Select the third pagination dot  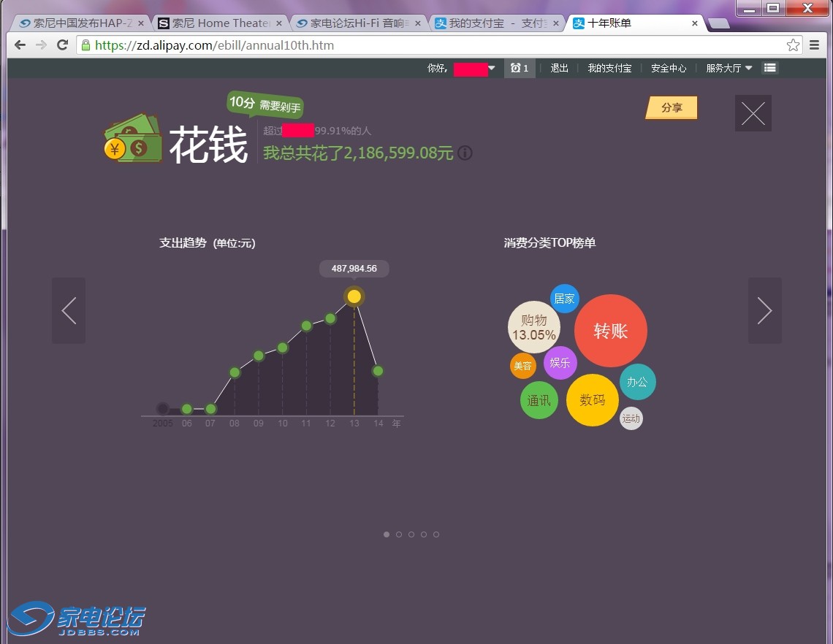[x=411, y=534]
